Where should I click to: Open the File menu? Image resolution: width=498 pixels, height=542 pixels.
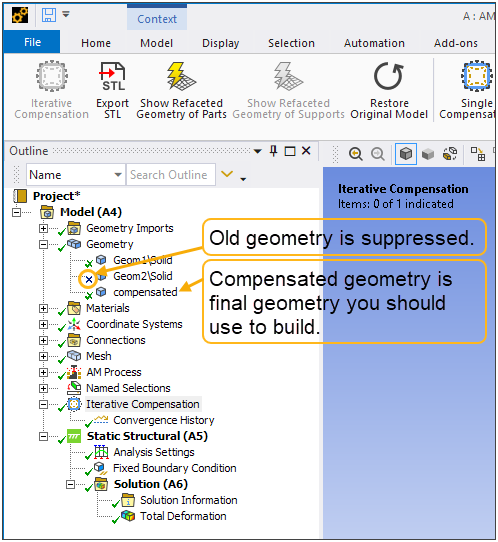coord(32,42)
